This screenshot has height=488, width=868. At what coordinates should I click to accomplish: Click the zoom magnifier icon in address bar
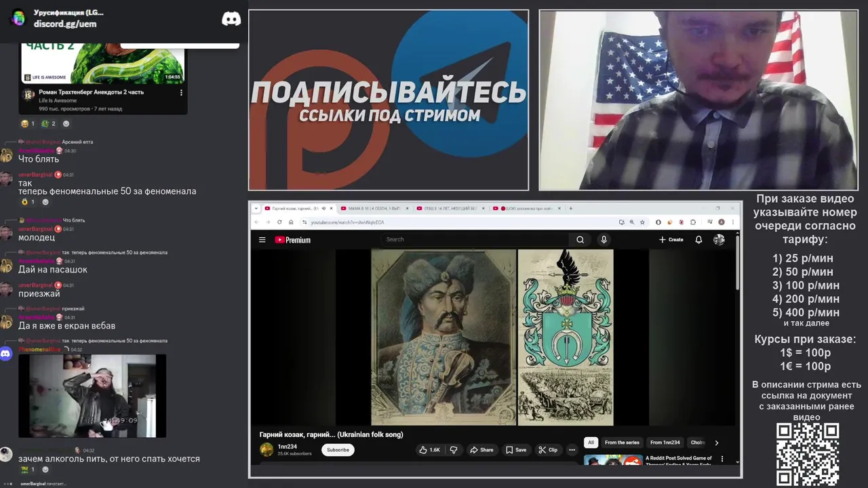pos(632,222)
